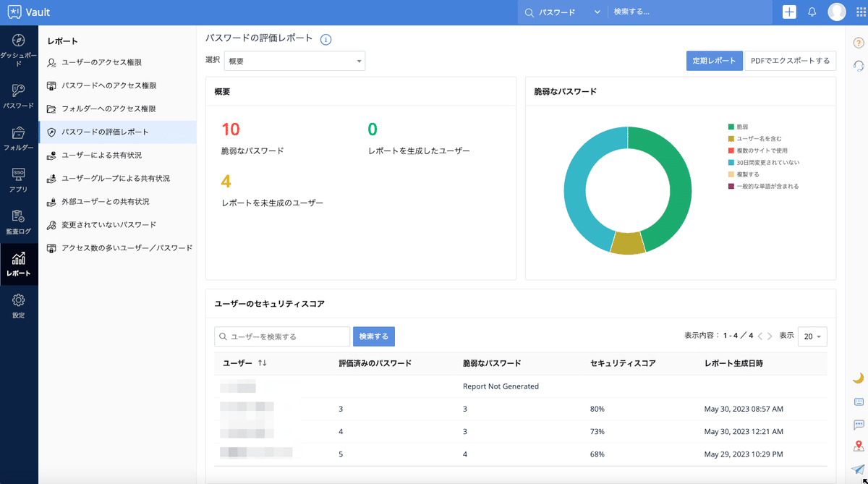Click the 80% security score cell

click(597, 409)
